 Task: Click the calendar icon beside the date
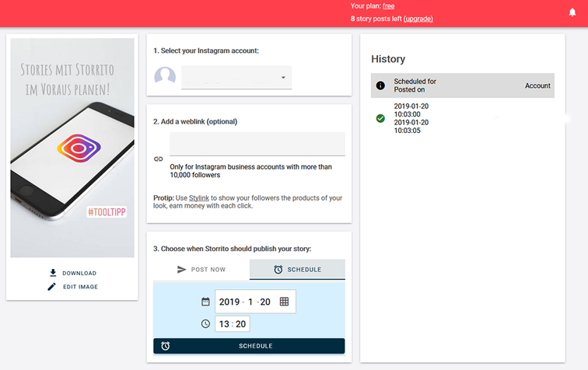(205, 302)
